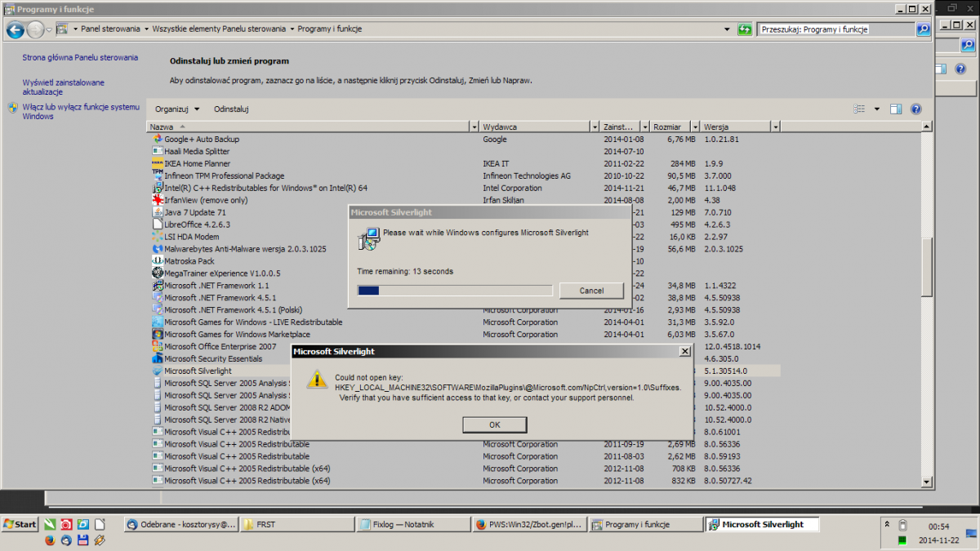Close the Silverlight error dialog with X
This screenshot has width=980, height=551.
(684, 351)
